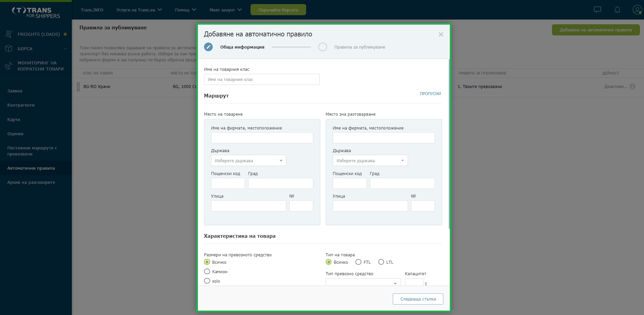Focus loading place company name field
Screen dimensions: 644x315
(x=262, y=138)
